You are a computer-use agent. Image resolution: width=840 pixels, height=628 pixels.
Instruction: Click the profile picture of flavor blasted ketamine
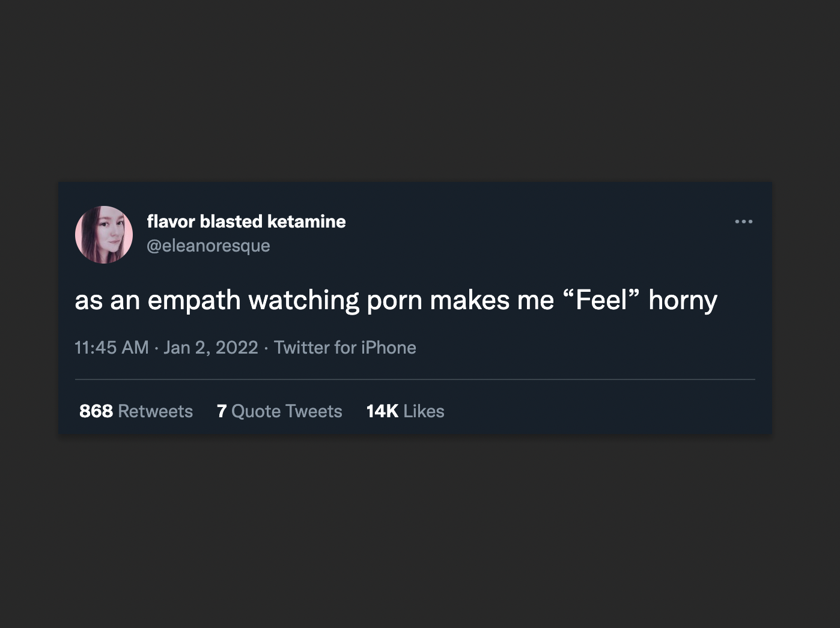103,234
